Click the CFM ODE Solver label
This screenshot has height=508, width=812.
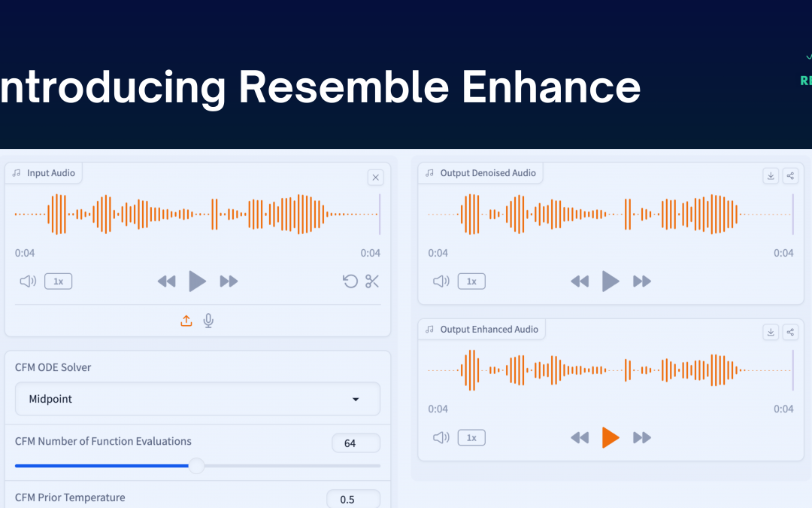click(x=53, y=367)
